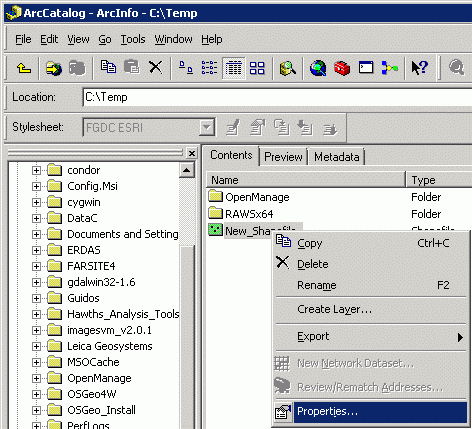This screenshot has width=472, height=429.
Task: Open ModelBuilder toolbar icon
Action: pos(389,68)
